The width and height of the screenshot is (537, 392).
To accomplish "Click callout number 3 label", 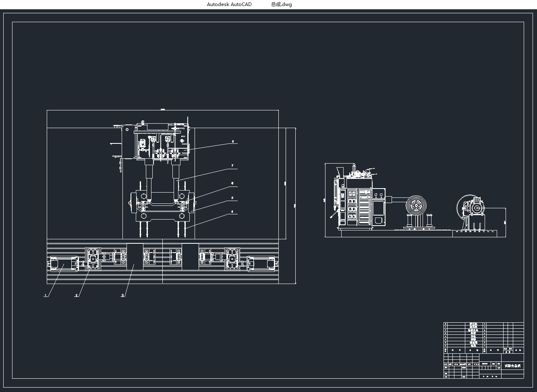I will coord(122,295).
